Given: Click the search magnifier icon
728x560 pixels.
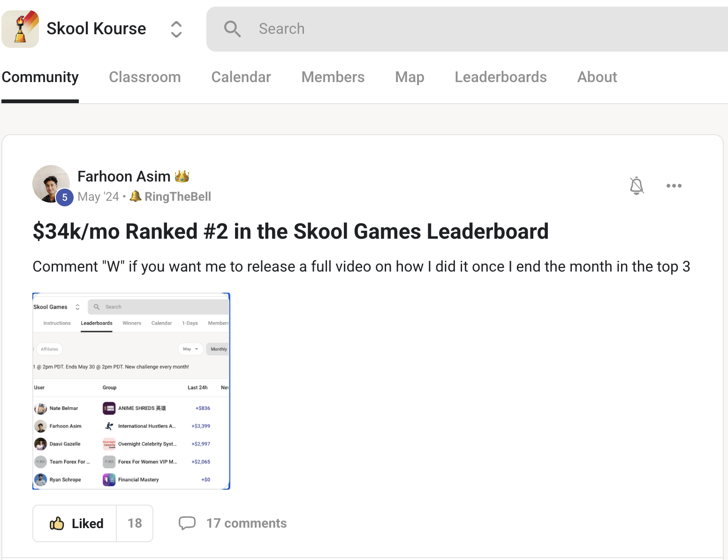Looking at the screenshot, I should tap(232, 29).
